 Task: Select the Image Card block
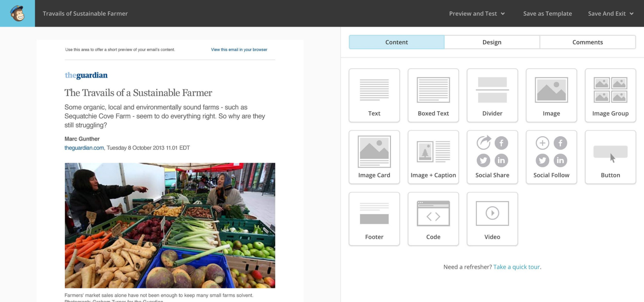pos(374,157)
